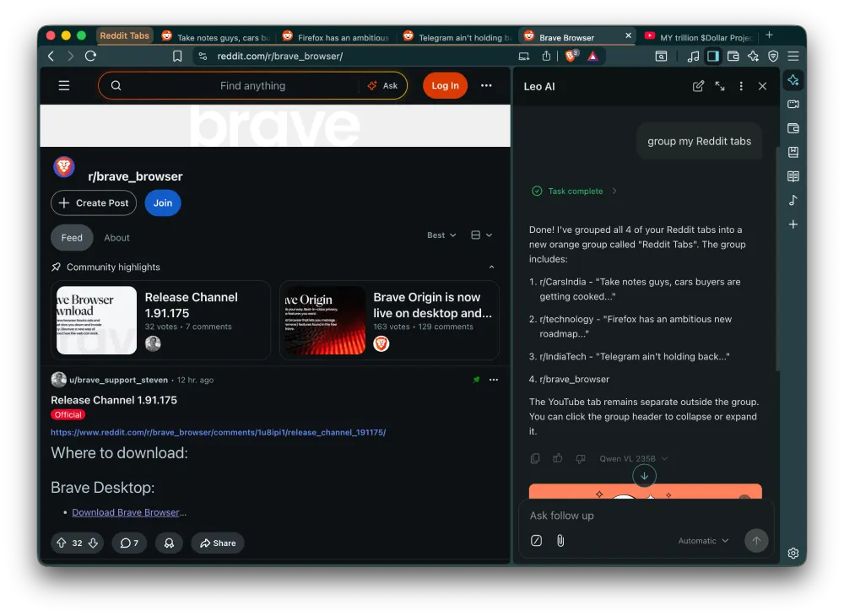Collapse the Community highlights section
Image resolution: width=844 pixels, height=616 pixels.
click(x=491, y=267)
